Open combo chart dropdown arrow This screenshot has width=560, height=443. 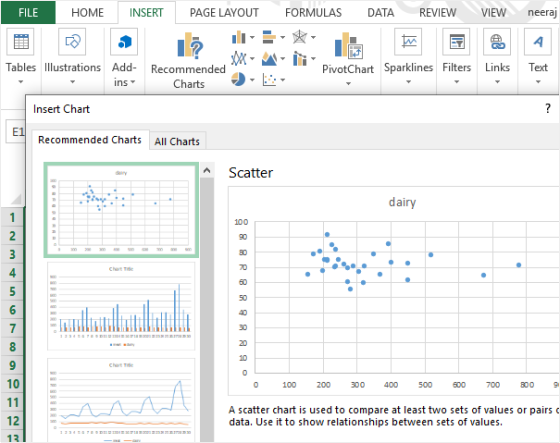tap(313, 59)
